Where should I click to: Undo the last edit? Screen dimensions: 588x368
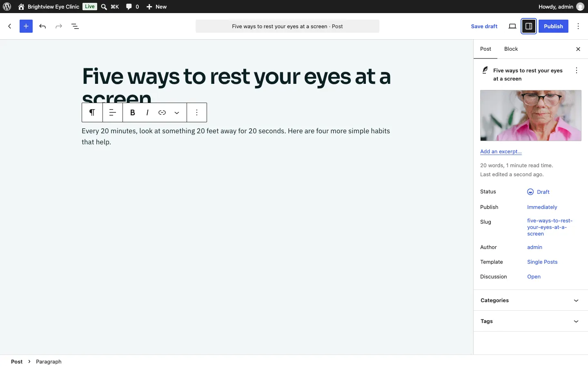coord(42,26)
